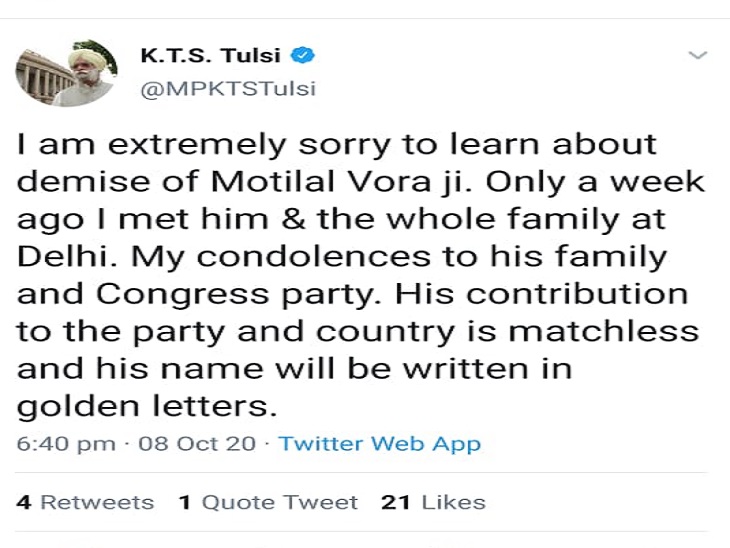
Task: Click the blue verified badge
Action: pos(303,55)
